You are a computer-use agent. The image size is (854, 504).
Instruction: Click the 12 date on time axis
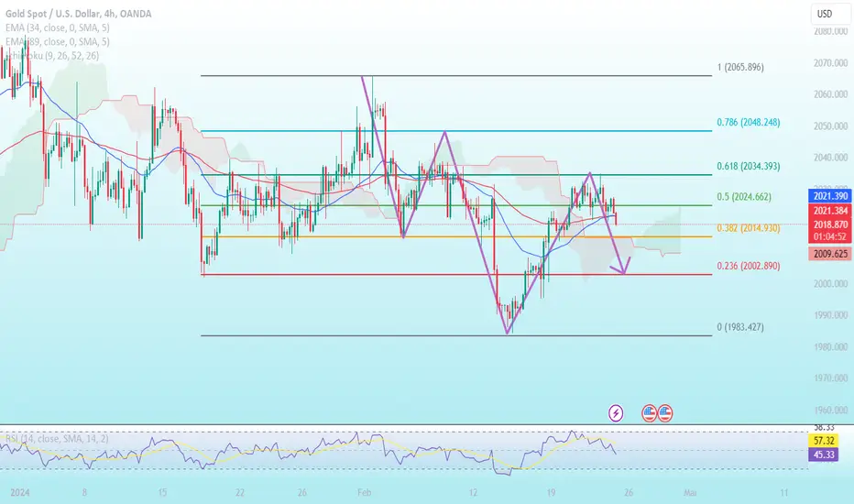coord(473,493)
